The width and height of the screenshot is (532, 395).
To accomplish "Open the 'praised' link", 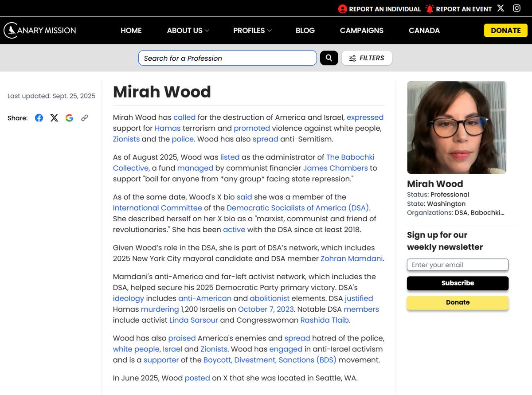I will pyautogui.click(x=182, y=338).
